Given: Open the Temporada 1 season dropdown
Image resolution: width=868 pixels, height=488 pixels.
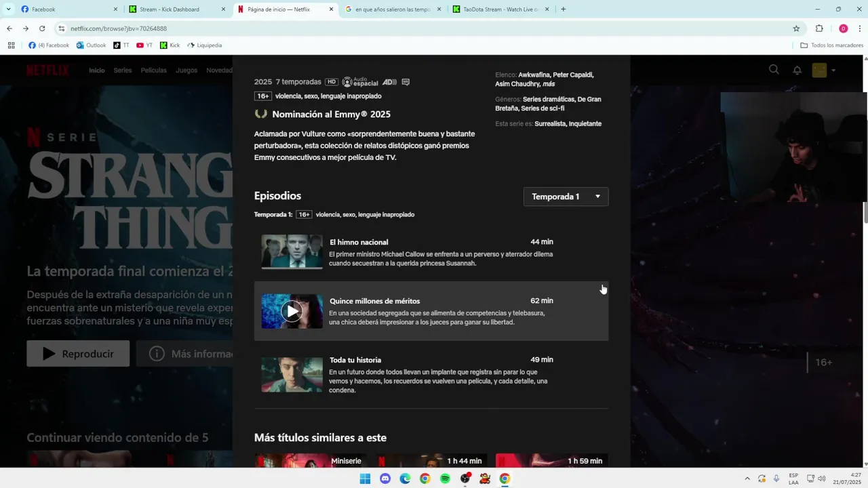Looking at the screenshot, I should coord(566,197).
